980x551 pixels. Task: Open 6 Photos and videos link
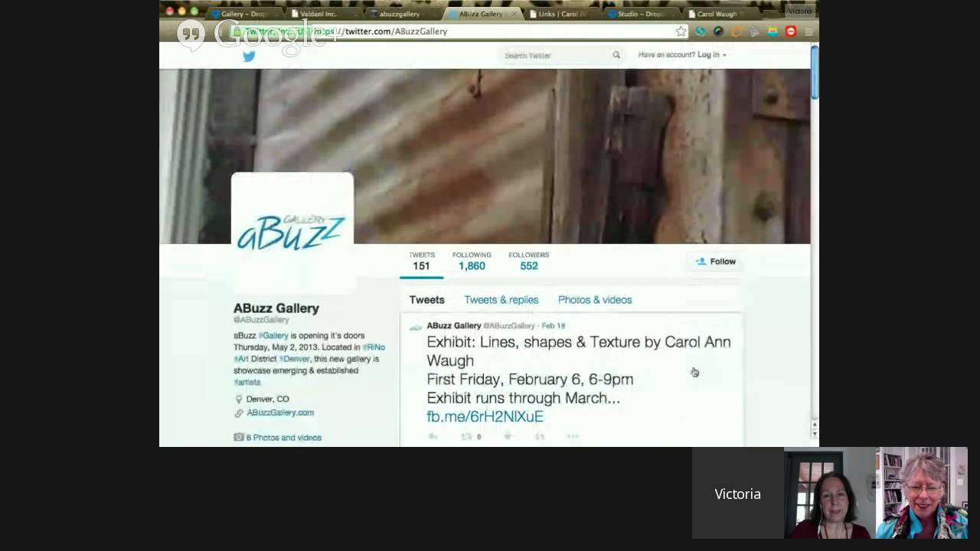coord(283,438)
